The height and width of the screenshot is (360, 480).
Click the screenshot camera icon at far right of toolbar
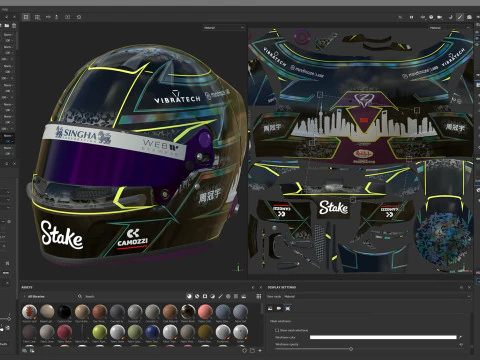469,17
